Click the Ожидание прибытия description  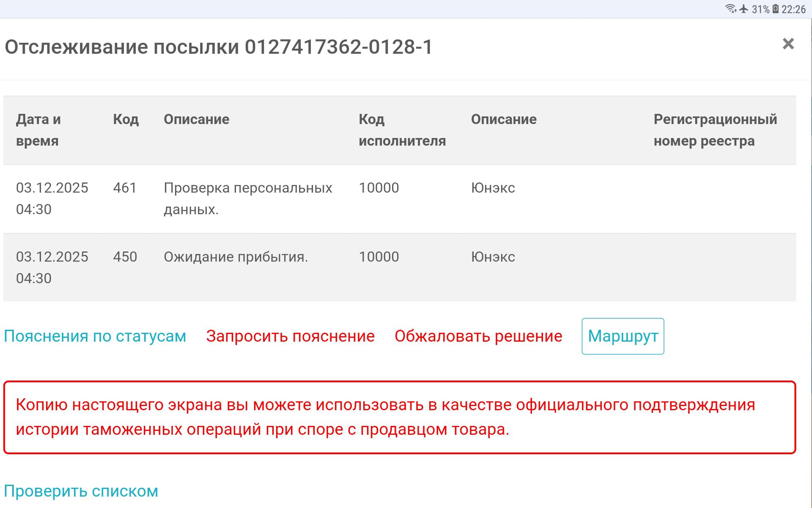(x=236, y=257)
